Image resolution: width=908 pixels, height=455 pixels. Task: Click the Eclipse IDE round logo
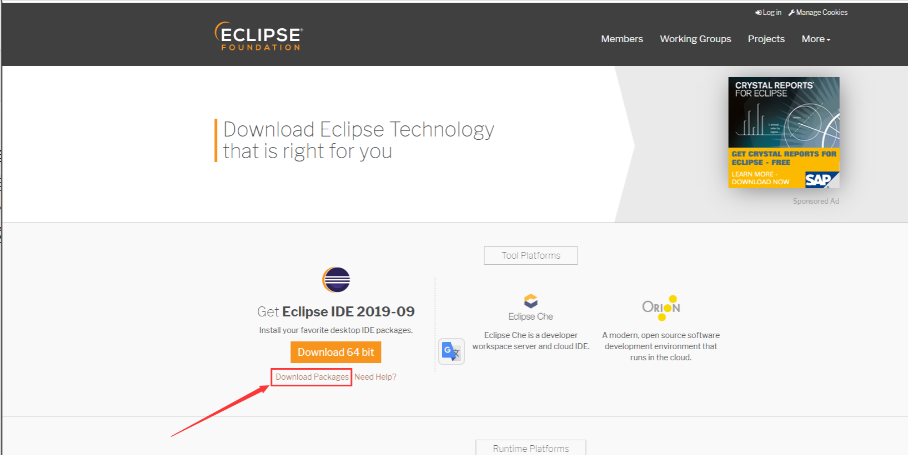point(336,280)
